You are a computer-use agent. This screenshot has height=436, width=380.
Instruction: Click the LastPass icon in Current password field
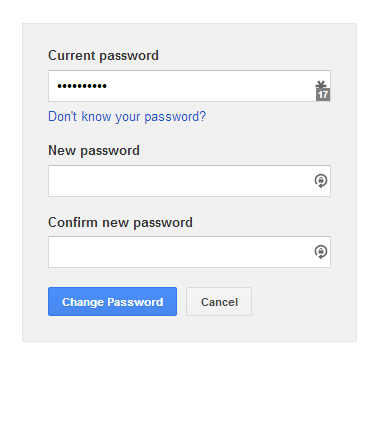point(322,91)
